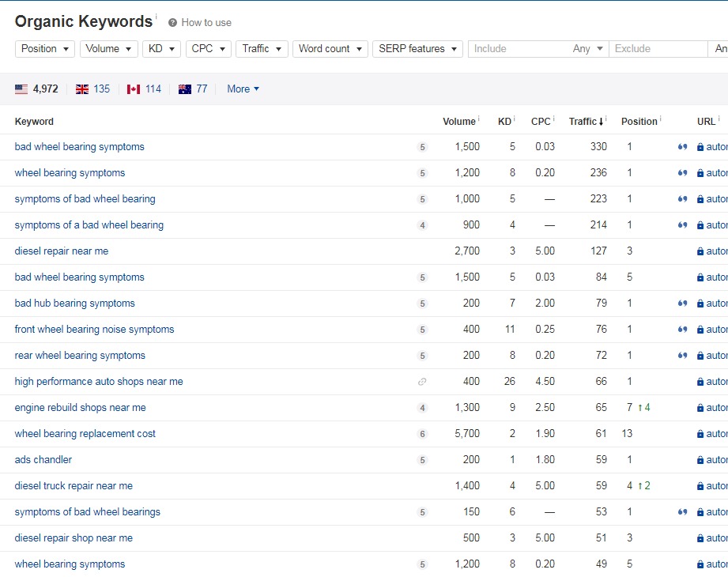Viewport: 728px width, 577px height.
Task: Click the sort arrow on Traffic header
Action: 601,122
